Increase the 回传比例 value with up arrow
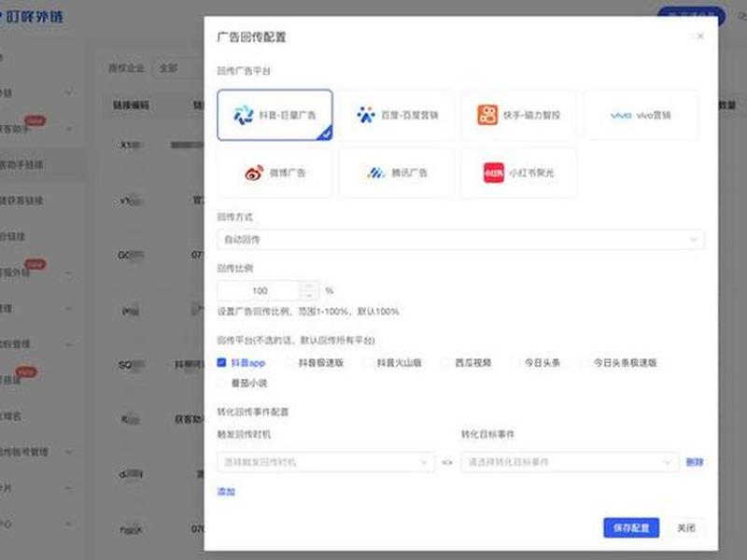Image resolution: width=747 pixels, height=560 pixels. 310,286
